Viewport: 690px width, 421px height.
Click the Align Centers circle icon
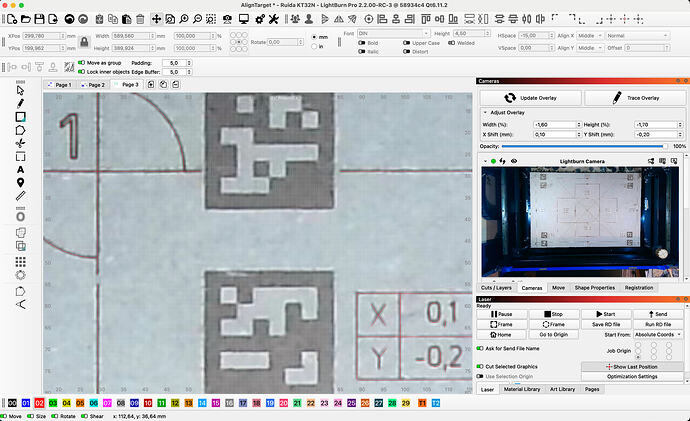pyautogui.click(x=369, y=19)
